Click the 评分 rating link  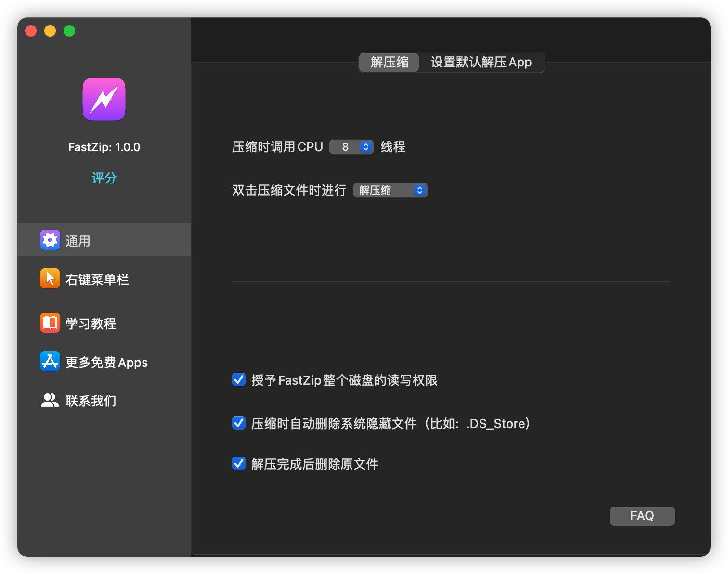click(x=104, y=178)
